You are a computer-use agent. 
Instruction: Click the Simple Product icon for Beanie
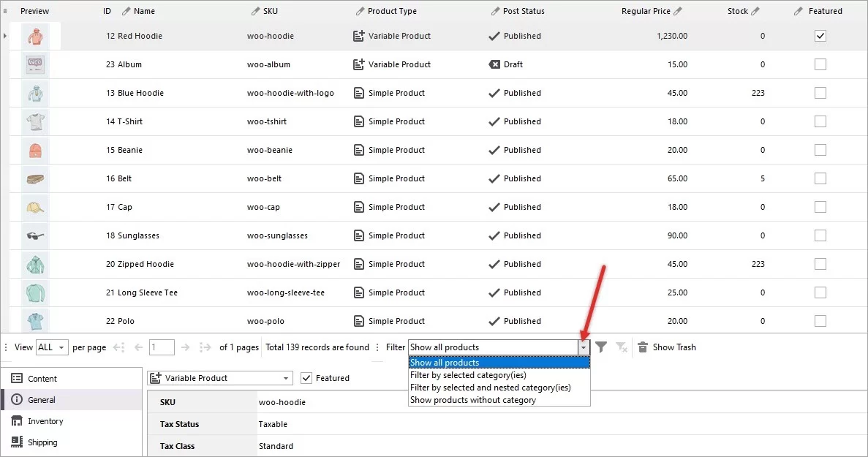click(358, 149)
